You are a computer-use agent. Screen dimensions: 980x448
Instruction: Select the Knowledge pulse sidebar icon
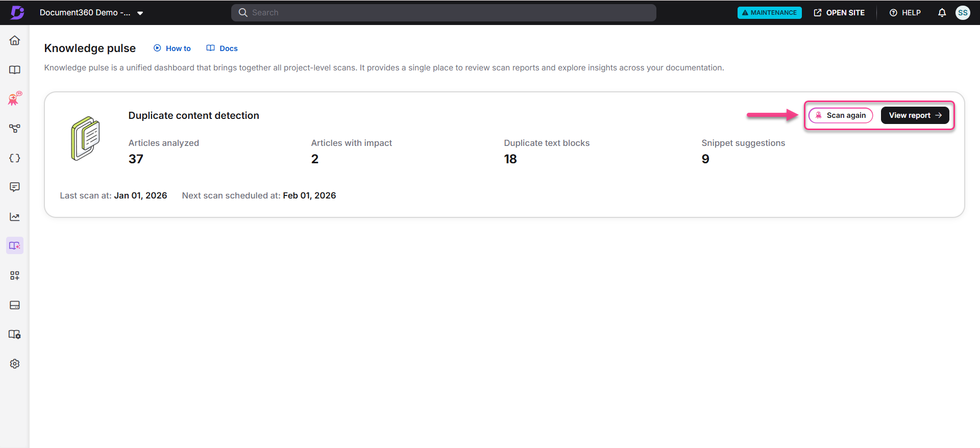15,245
